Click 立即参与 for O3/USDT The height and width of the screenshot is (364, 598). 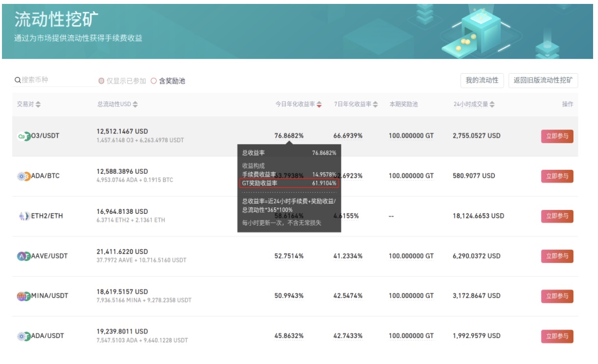557,136
